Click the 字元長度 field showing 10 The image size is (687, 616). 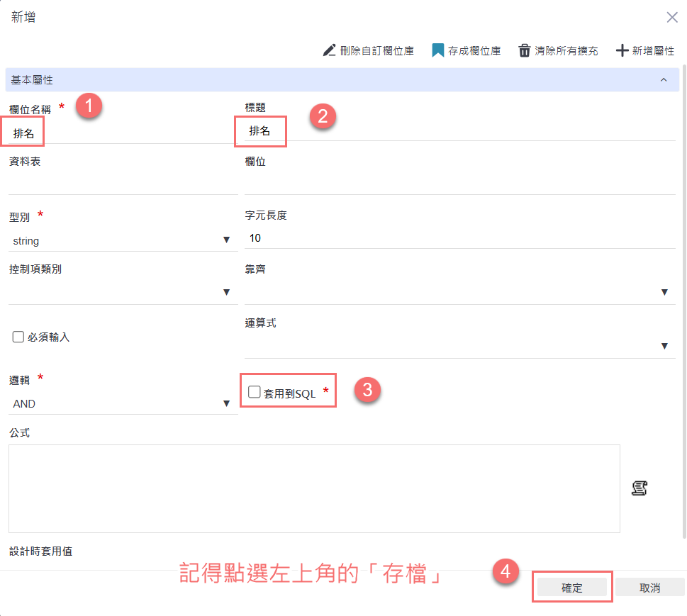[459, 238]
